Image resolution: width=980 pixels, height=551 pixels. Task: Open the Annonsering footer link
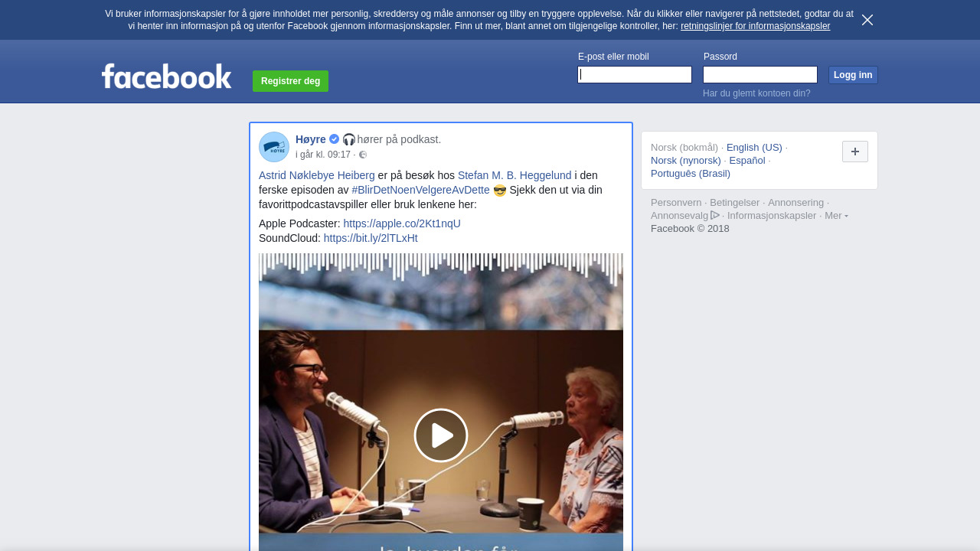click(x=796, y=202)
